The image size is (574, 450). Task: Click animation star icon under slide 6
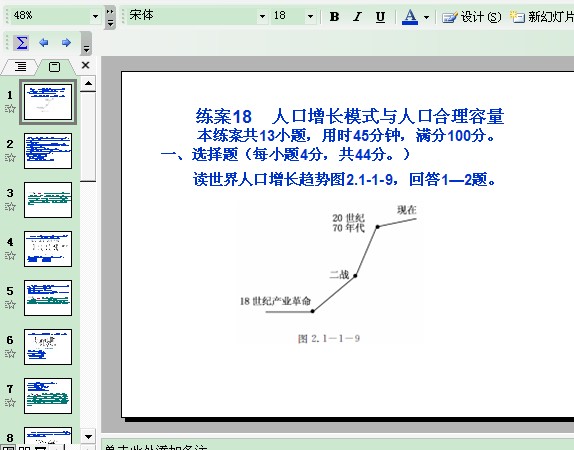pyautogui.click(x=10, y=353)
